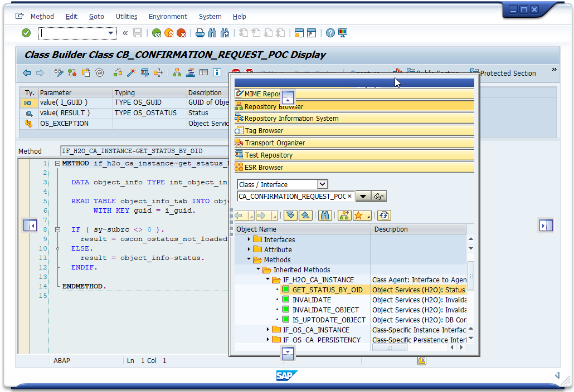Open the System menu
This screenshot has width=574, height=392.
pyautogui.click(x=210, y=17)
